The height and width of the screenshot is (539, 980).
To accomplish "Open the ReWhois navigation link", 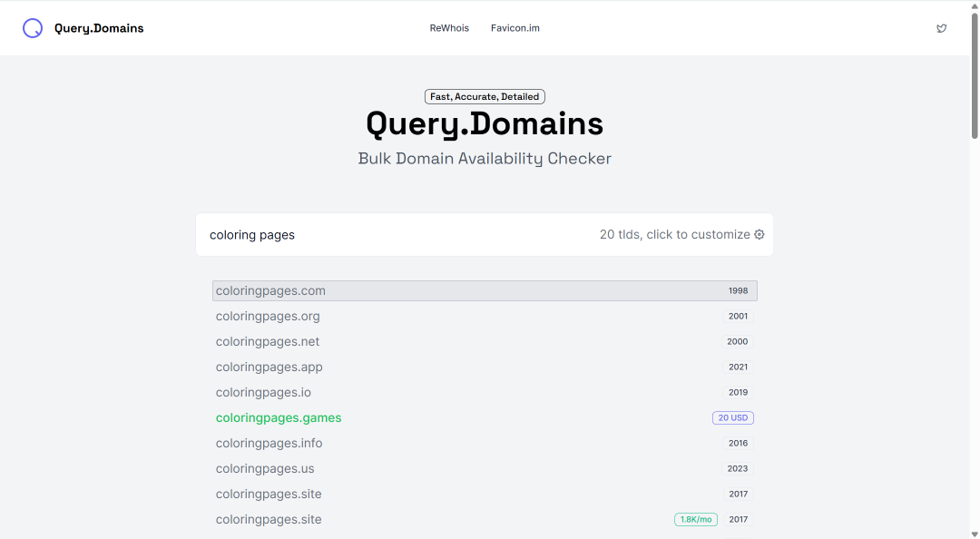I will [x=449, y=28].
